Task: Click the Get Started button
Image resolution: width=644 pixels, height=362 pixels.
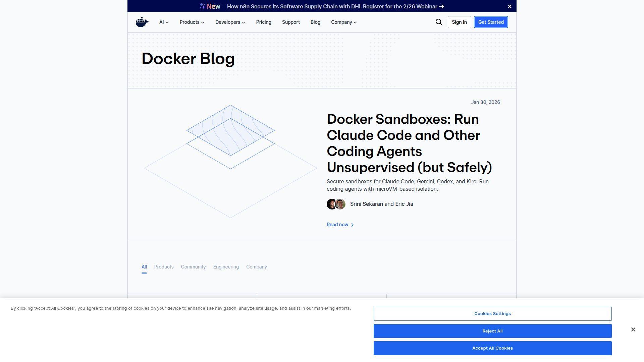Action: coord(491,22)
